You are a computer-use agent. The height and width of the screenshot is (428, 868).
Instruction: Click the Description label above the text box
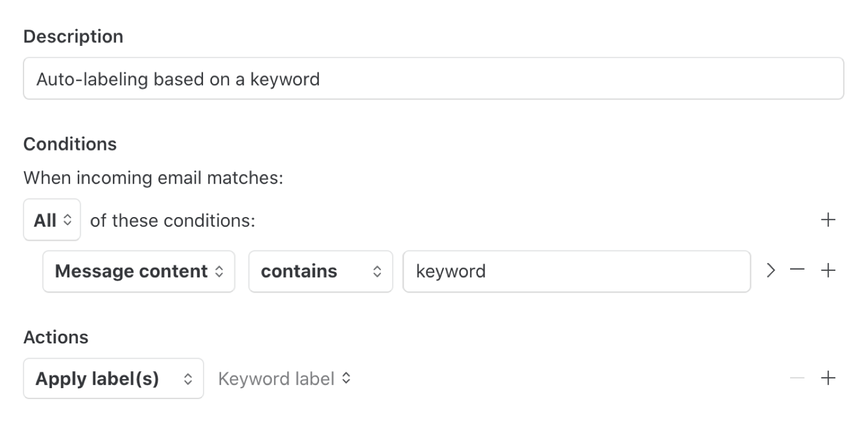pos(72,36)
